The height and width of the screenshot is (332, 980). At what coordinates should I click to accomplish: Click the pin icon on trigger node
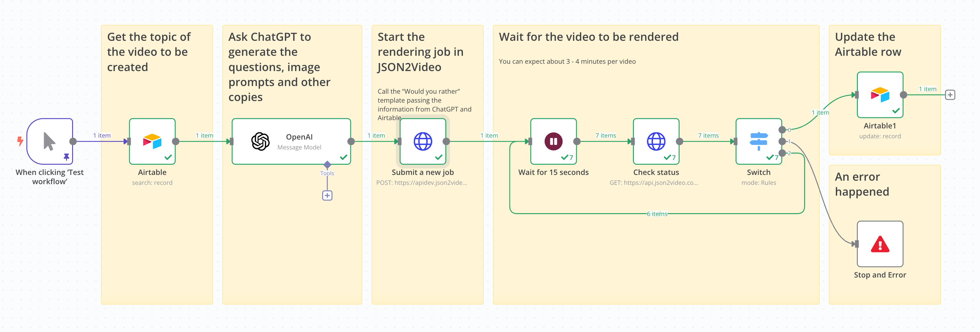point(67,157)
